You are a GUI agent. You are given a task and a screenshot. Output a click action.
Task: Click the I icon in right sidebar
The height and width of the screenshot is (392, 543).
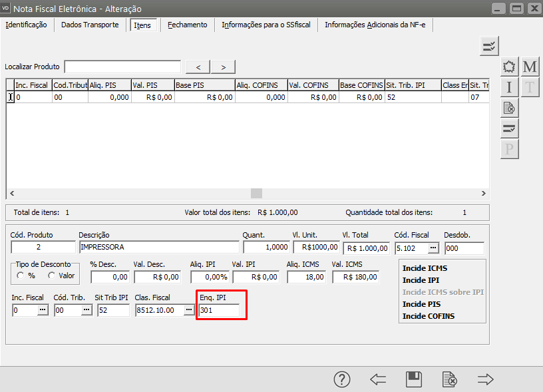click(x=509, y=87)
